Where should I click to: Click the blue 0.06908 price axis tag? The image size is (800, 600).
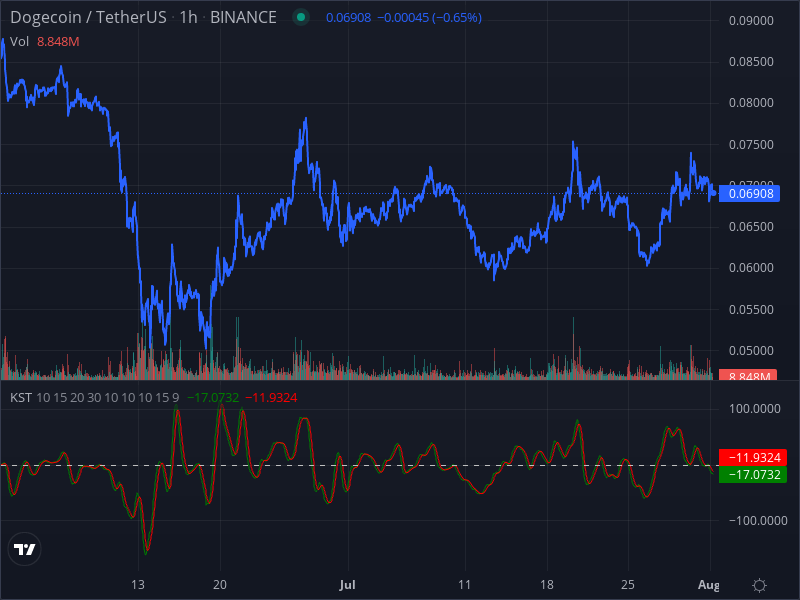click(x=749, y=194)
